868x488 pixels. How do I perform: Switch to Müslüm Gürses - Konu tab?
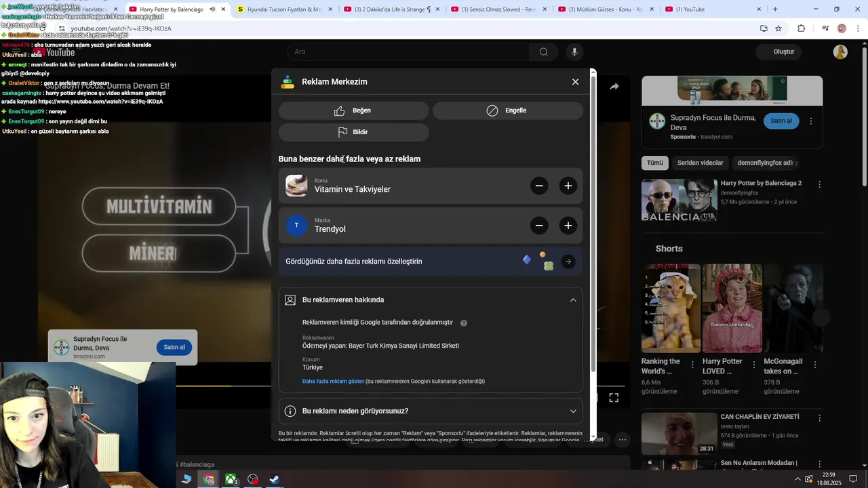(x=606, y=9)
